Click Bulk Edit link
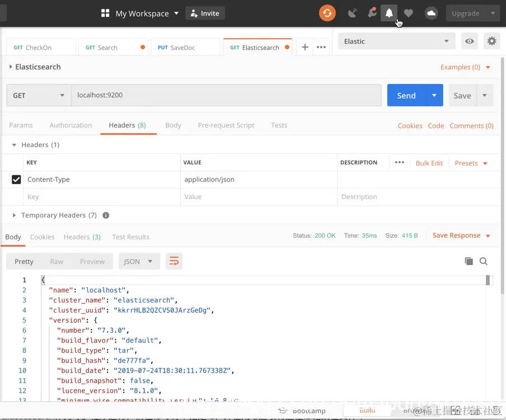 pyautogui.click(x=429, y=163)
